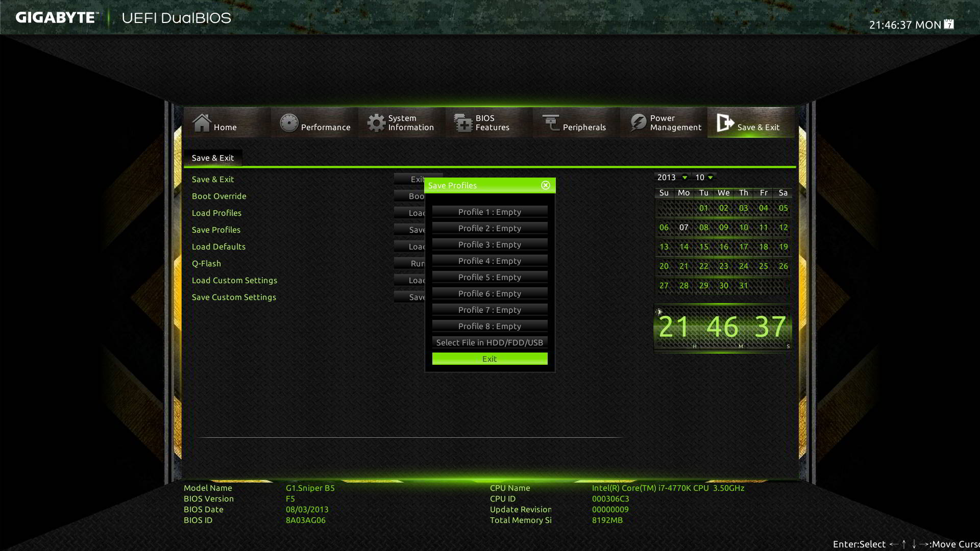The height and width of the screenshot is (551, 980).
Task: Click the 21:46:37 MON time display
Action: coord(905,24)
